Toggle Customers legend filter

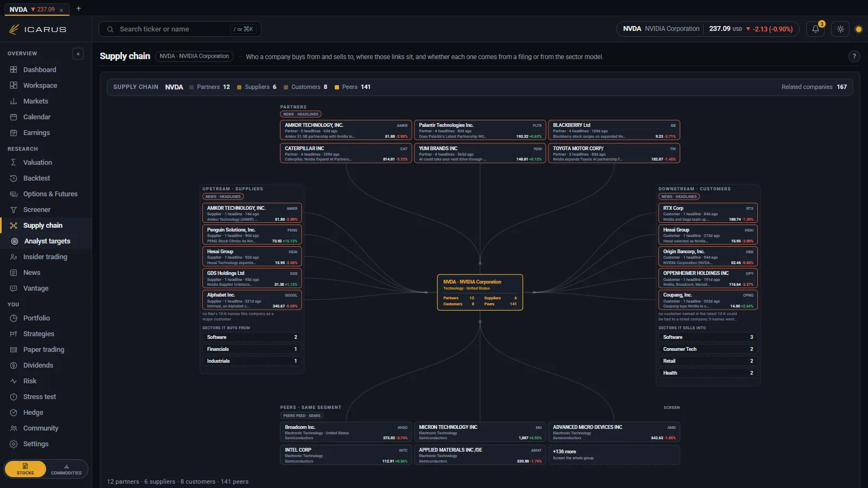pyautogui.click(x=305, y=87)
